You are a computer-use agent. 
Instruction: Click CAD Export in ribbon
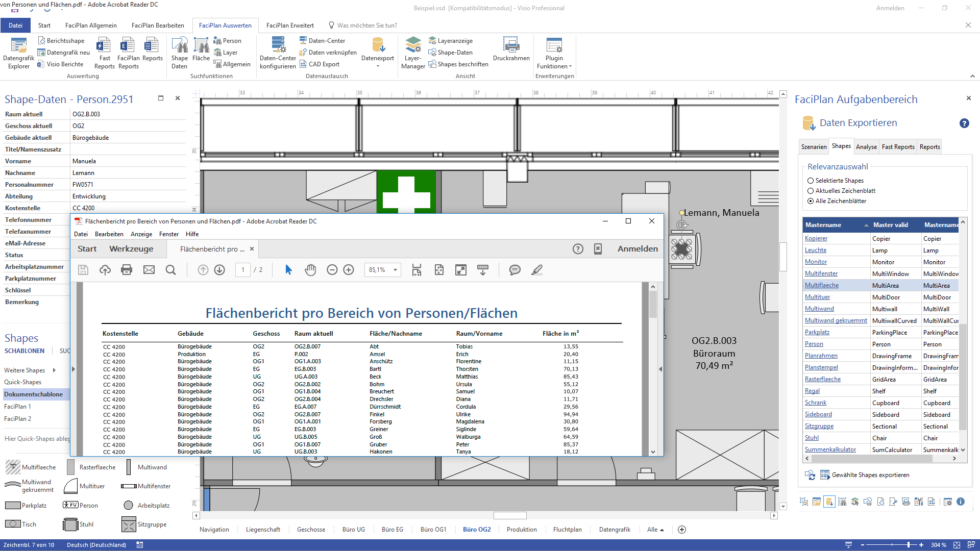320,64
